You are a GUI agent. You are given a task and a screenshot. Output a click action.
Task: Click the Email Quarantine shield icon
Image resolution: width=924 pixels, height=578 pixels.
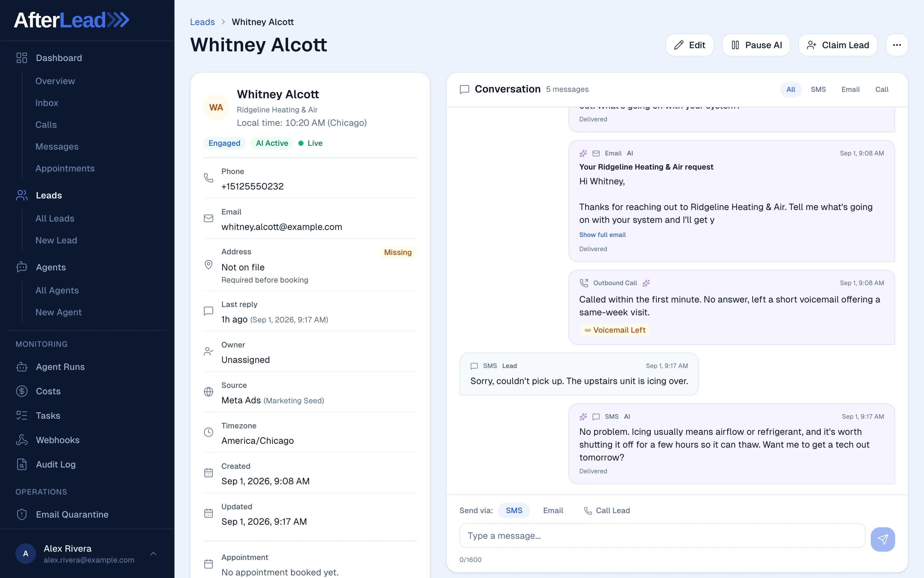pyautogui.click(x=22, y=514)
